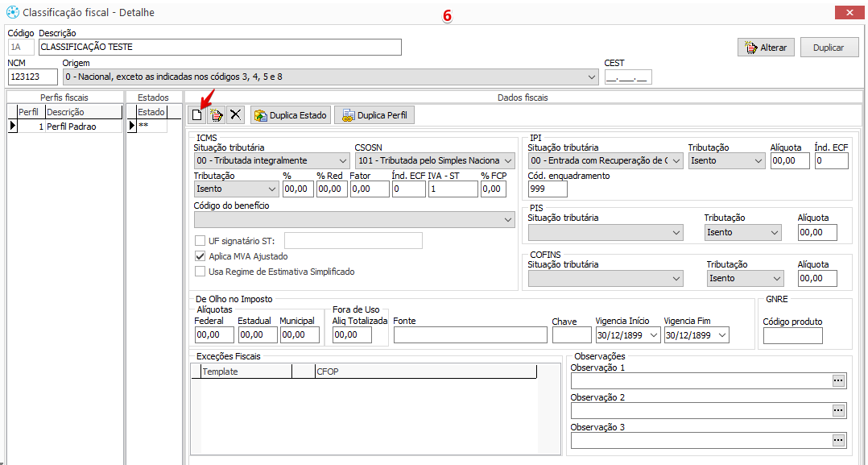Click the Duplica Perfil button
Viewport: 868px width, 465px height.
coord(374,115)
